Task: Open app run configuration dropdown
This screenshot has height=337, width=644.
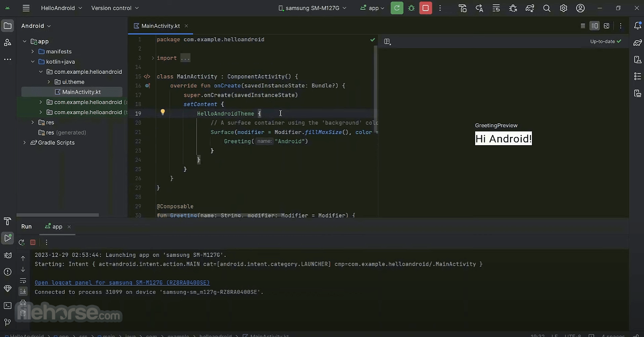Action: [x=372, y=8]
